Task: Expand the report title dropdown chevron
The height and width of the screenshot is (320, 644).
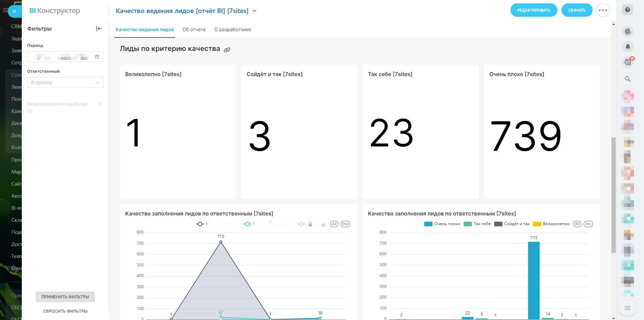Action: click(x=254, y=11)
